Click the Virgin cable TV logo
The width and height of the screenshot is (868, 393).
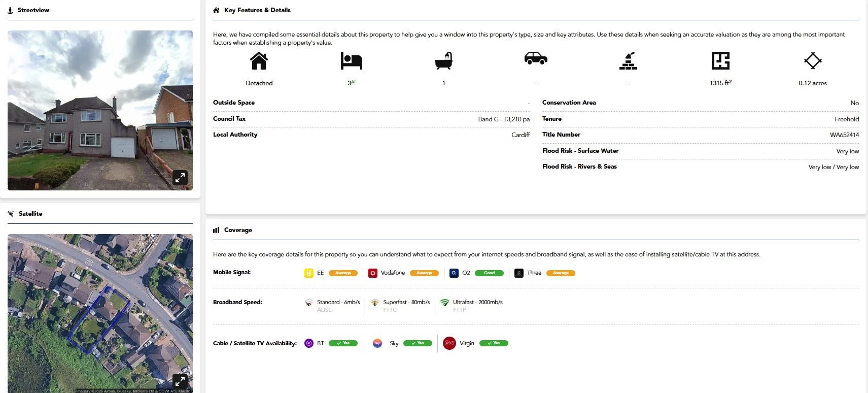[x=449, y=343]
